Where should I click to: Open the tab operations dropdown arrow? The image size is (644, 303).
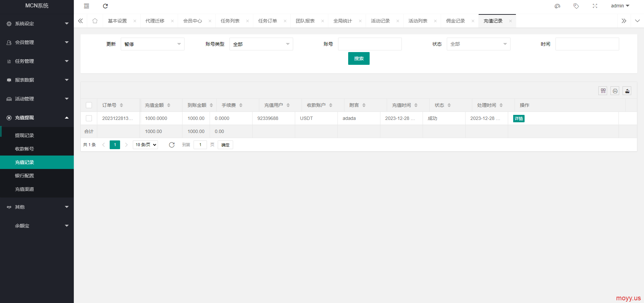point(637,21)
